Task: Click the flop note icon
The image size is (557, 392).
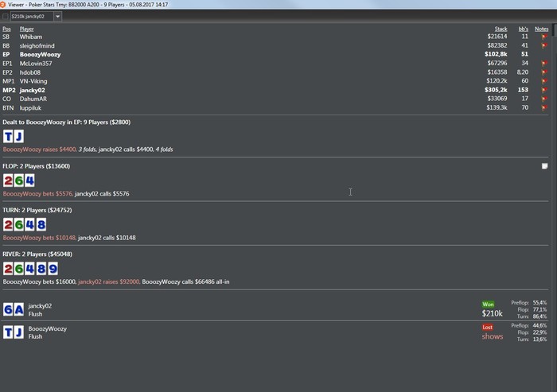Action: coord(544,166)
